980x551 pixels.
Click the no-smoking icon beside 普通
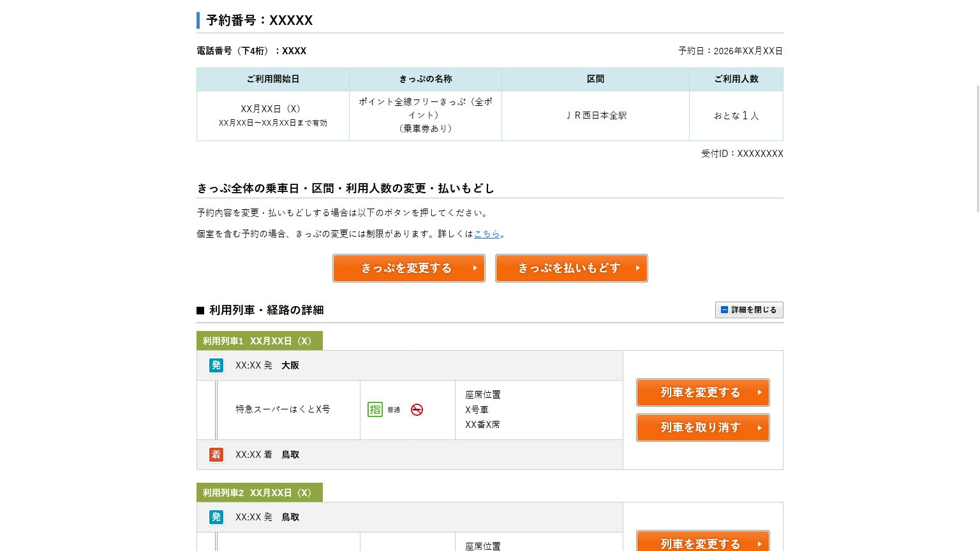417,410
